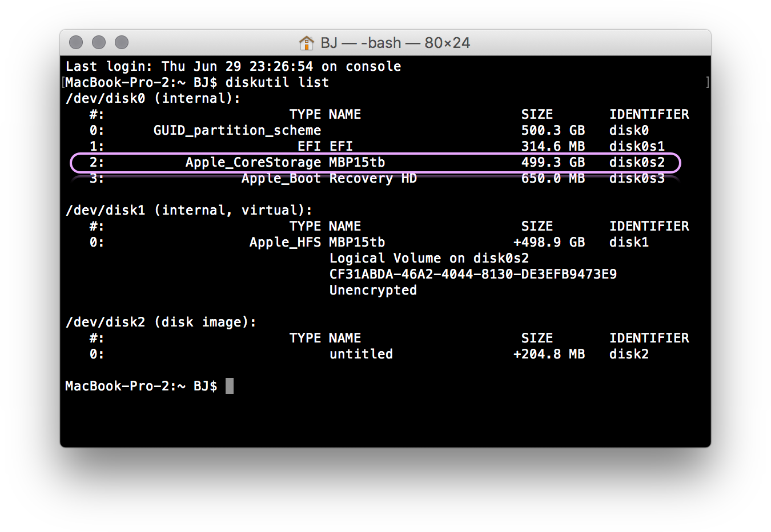Click the '+498.9 GB' size value

(x=549, y=242)
